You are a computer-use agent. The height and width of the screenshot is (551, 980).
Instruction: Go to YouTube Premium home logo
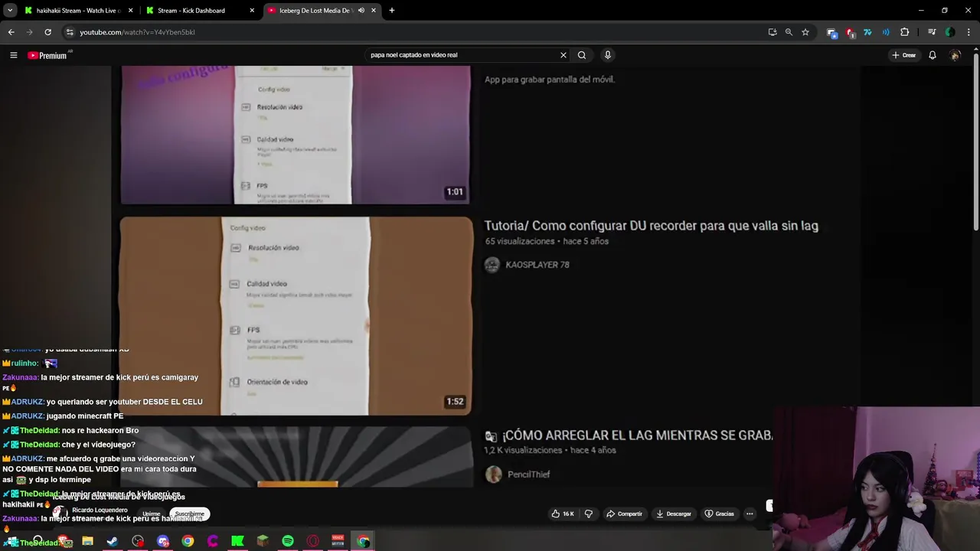[x=47, y=55]
